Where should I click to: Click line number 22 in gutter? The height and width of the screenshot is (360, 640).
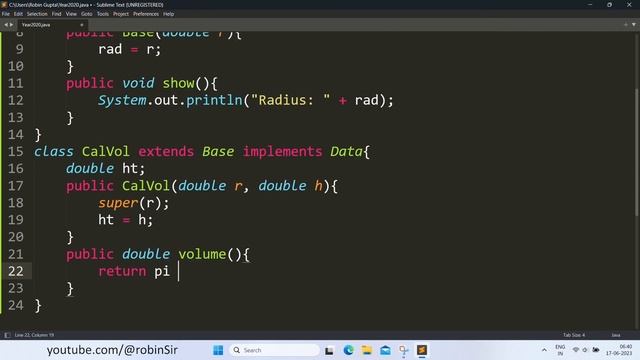(16, 271)
